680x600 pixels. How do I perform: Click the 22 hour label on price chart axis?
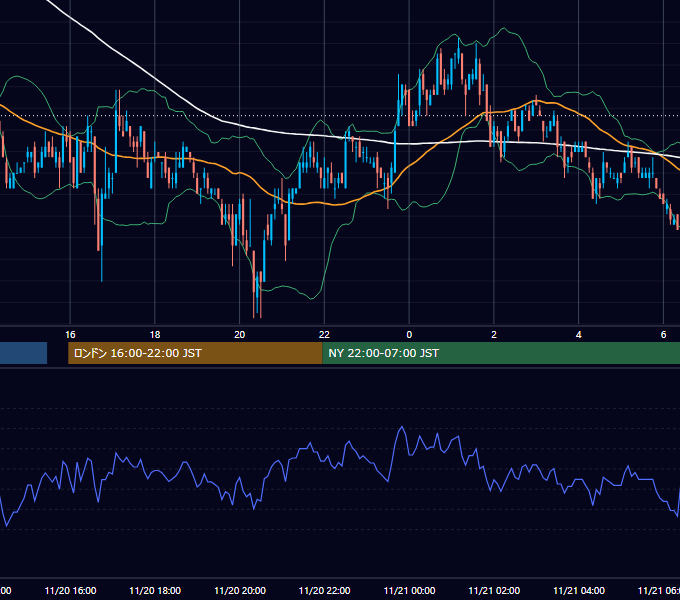(x=324, y=334)
